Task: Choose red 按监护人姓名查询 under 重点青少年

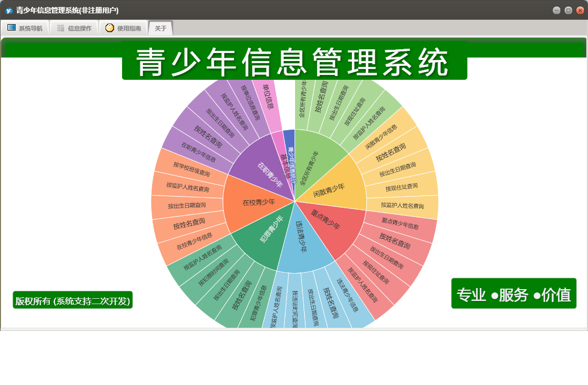Action: pos(362,285)
